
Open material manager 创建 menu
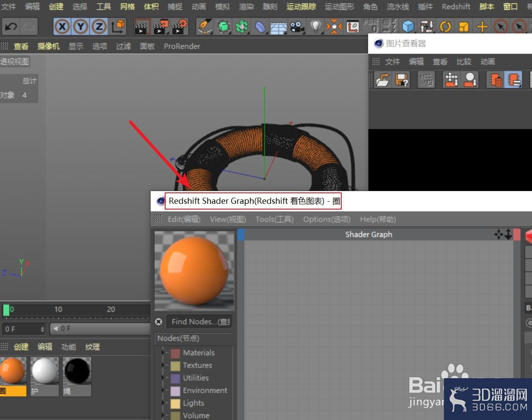click(21, 347)
